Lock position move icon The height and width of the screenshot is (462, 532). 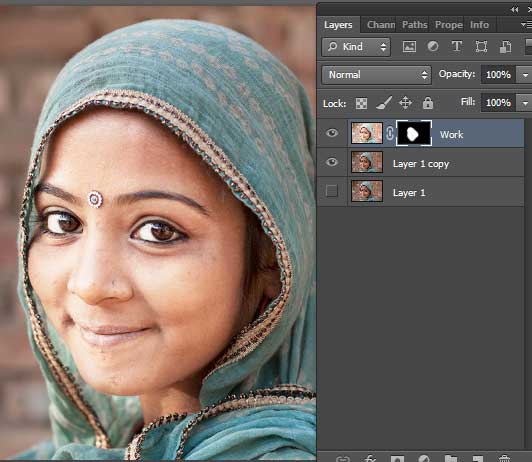click(x=405, y=103)
